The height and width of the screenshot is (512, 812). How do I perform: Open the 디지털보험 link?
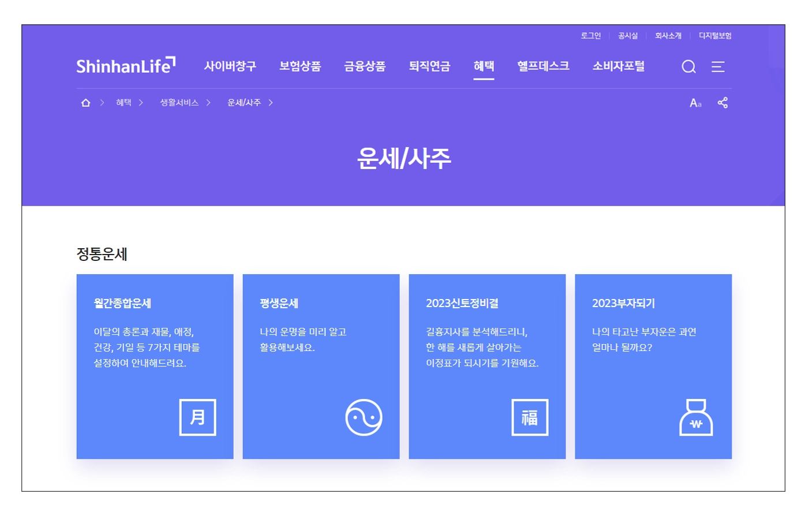click(x=716, y=35)
